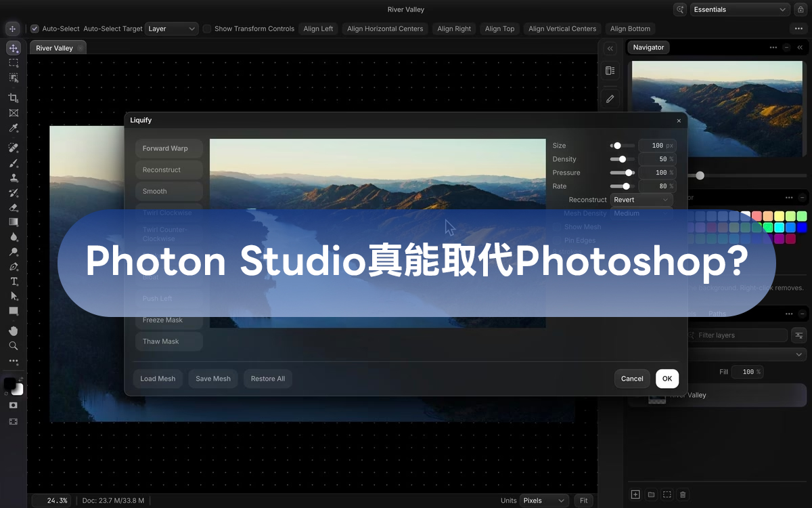Cancel the Liquify dialog

[x=632, y=379]
